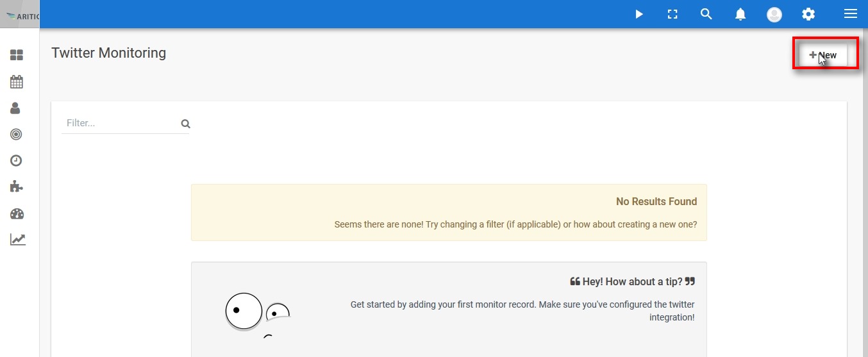
Task: Click the play icon in top bar
Action: click(639, 14)
